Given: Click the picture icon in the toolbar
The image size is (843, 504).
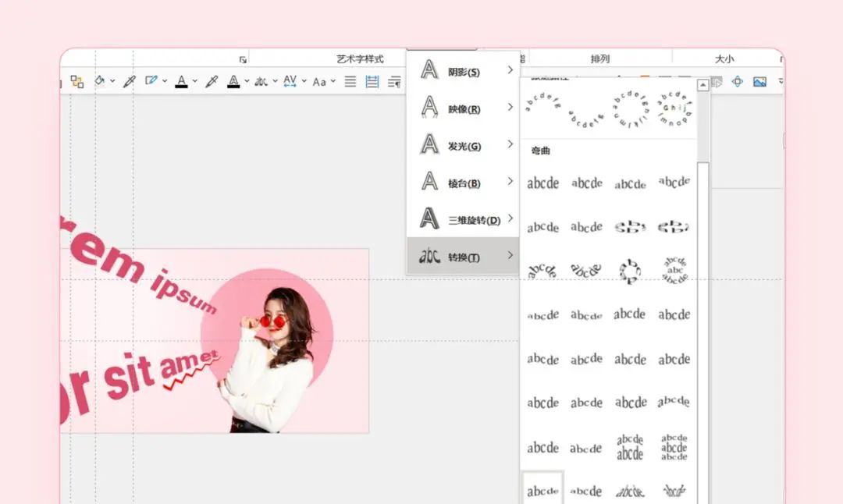Looking at the screenshot, I should pyautogui.click(x=759, y=82).
